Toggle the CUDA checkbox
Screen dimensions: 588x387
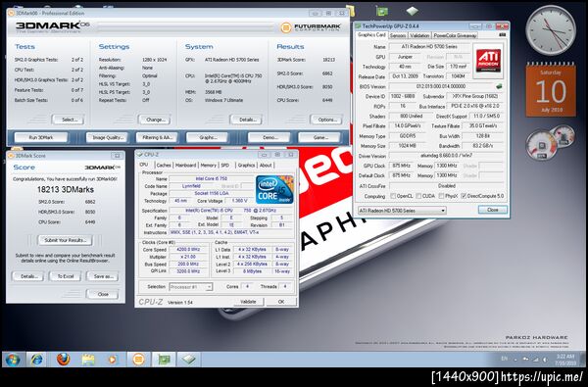point(417,196)
